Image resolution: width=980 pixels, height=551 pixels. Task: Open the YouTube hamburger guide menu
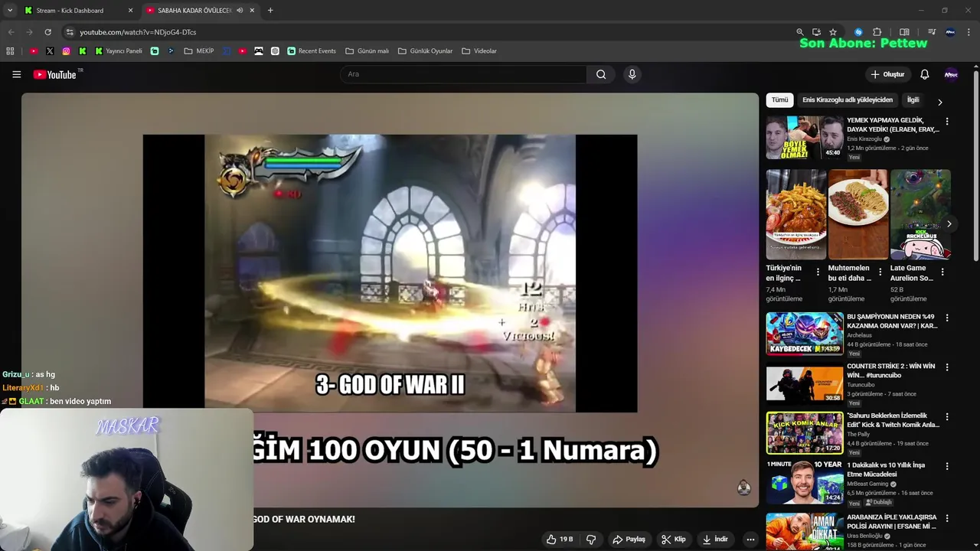[16, 74]
